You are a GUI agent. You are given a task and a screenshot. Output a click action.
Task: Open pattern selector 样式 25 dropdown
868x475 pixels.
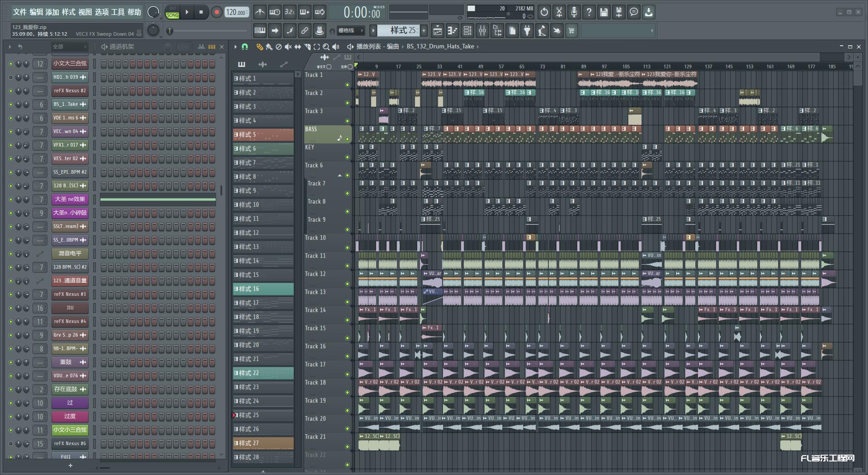pos(398,31)
